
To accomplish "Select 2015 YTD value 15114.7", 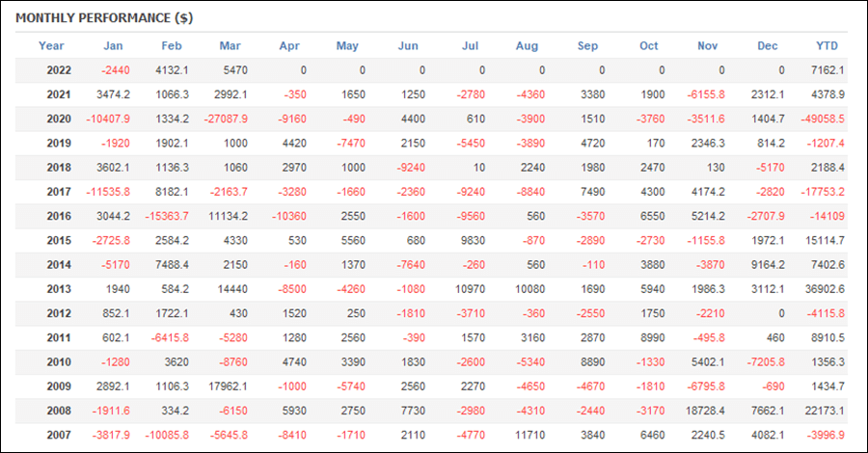I will tap(825, 241).
